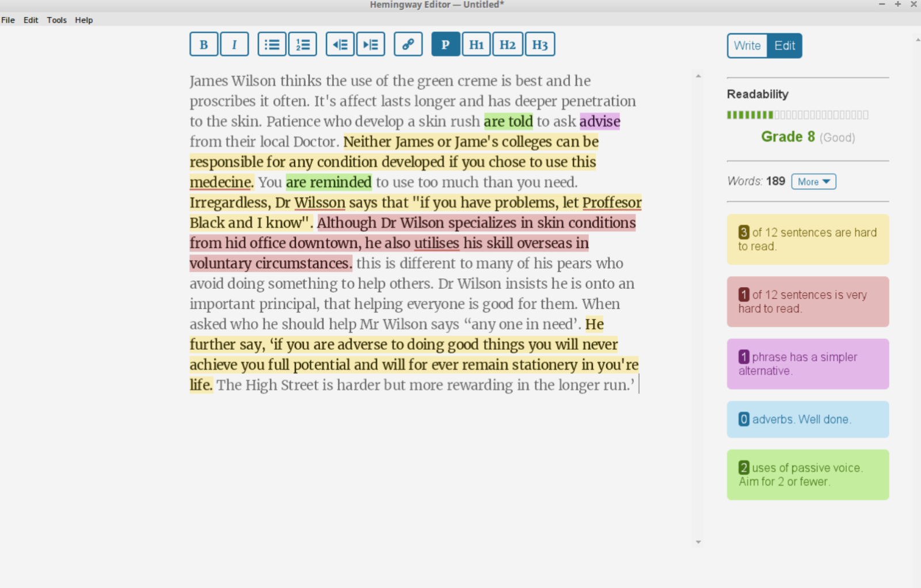Insert a hyperlink with the link icon
Screen dimensions: 921x588
coord(408,44)
